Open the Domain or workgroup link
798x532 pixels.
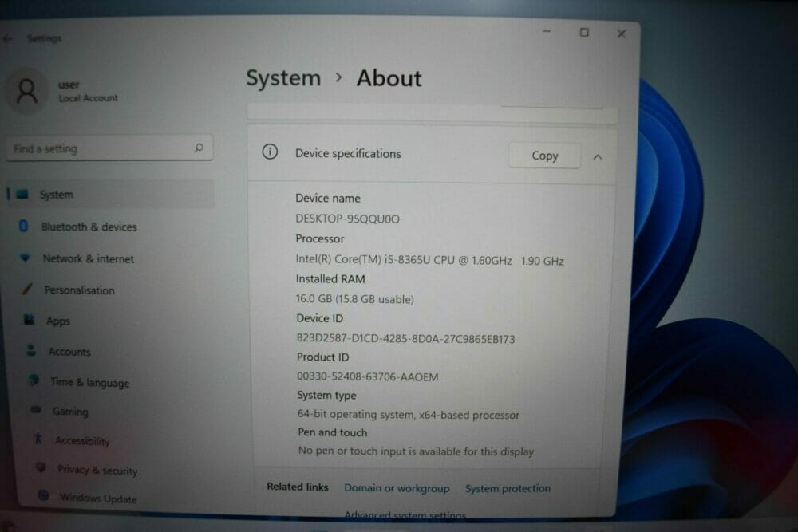(397, 488)
